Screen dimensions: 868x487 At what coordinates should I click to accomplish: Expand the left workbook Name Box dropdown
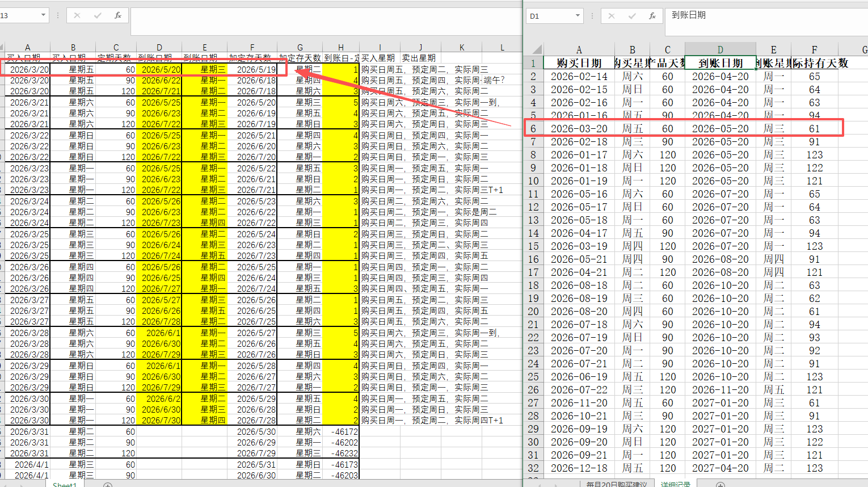(x=43, y=15)
